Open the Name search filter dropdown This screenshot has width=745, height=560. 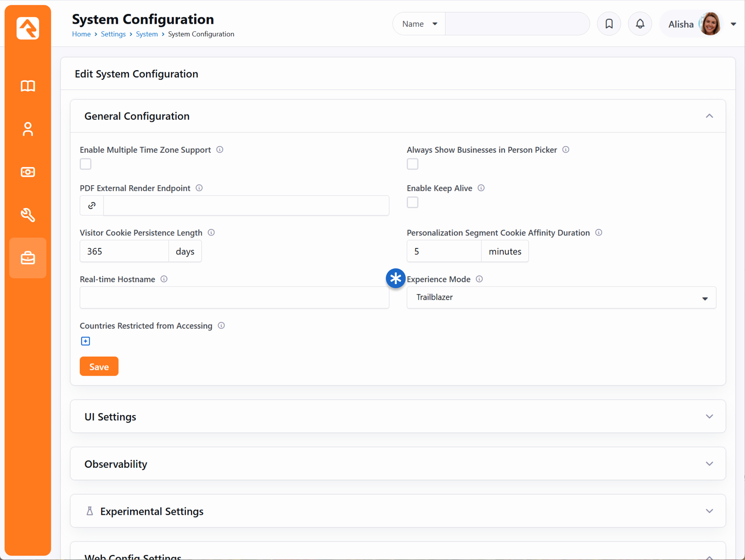(x=419, y=24)
